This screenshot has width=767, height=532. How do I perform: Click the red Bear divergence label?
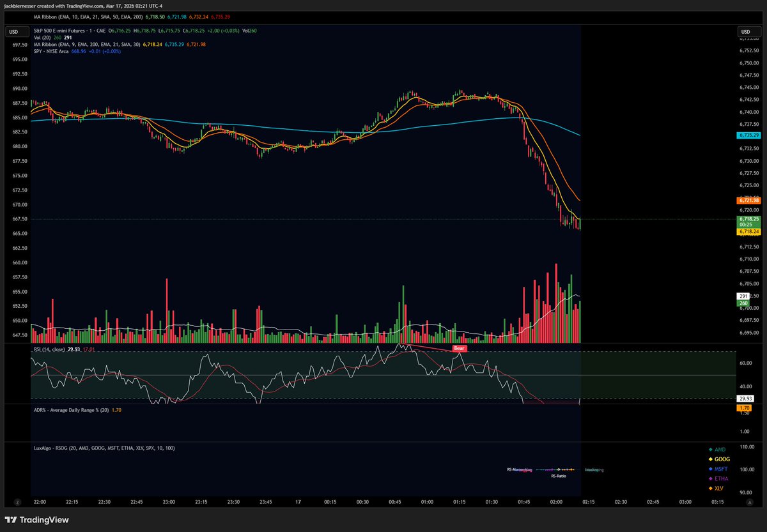(x=459, y=348)
